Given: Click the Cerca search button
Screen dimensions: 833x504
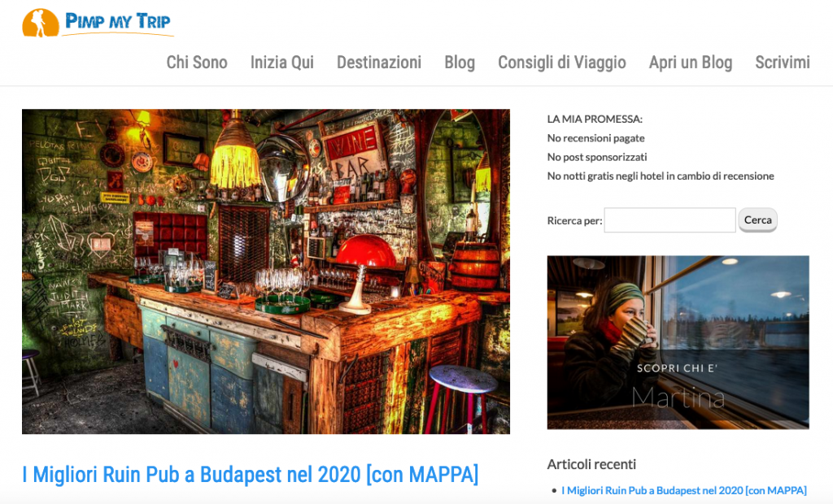Looking at the screenshot, I should pos(757,219).
